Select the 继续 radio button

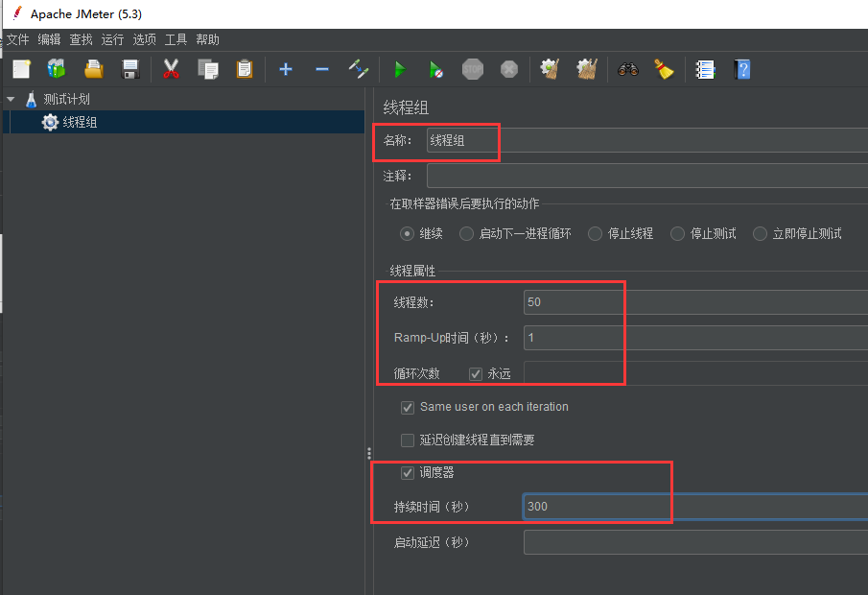click(407, 234)
